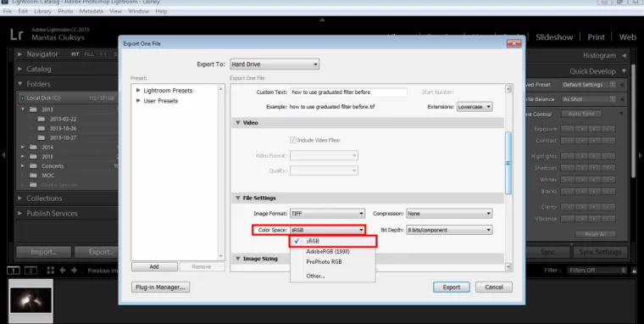The width and height of the screenshot is (644, 324).
Task: Expand User Presets in preset list
Action: pyautogui.click(x=138, y=101)
